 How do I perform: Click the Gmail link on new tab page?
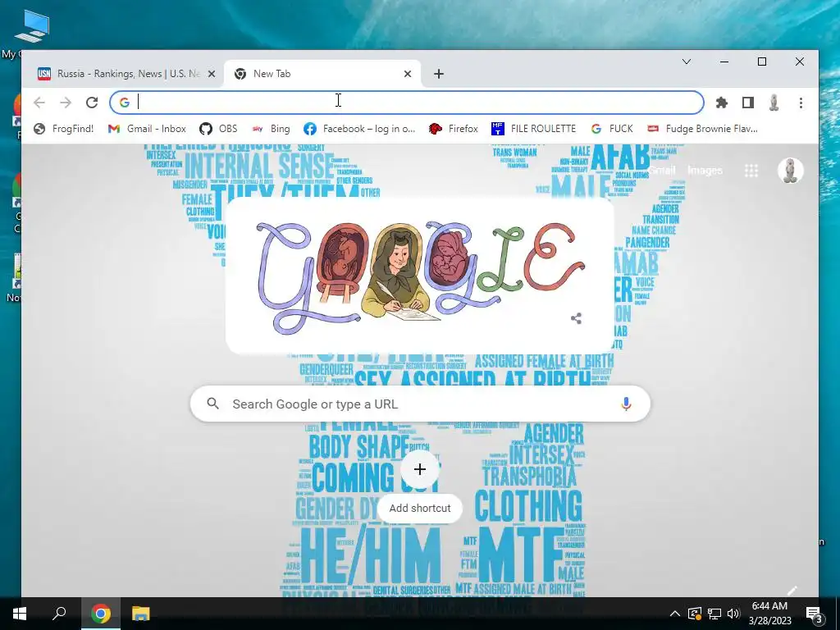662,171
